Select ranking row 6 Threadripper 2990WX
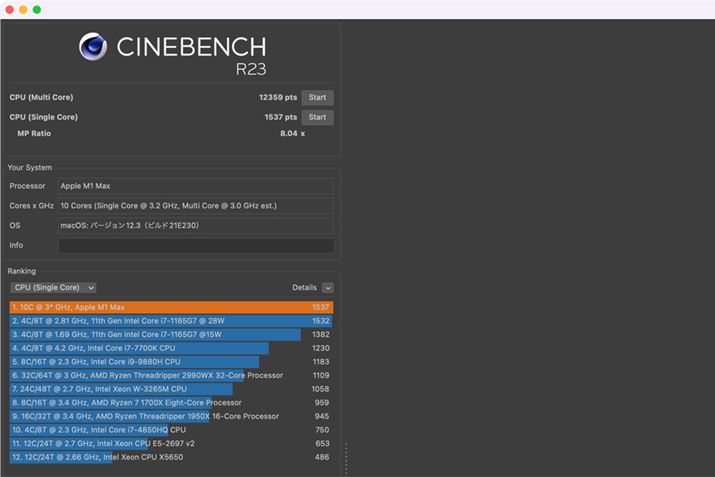Image resolution: width=715 pixels, height=477 pixels. pos(171,375)
